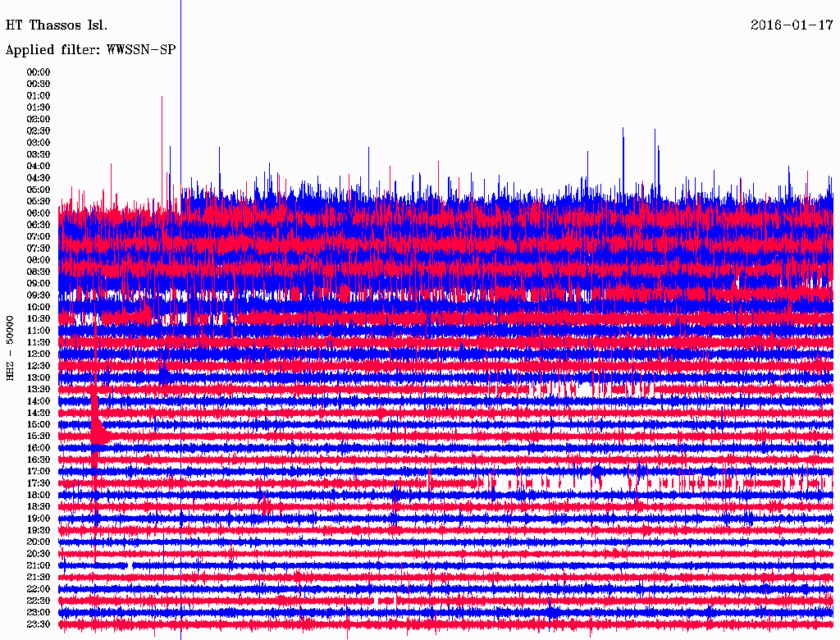The width and height of the screenshot is (840, 640).
Task: Select the 06:00 time label
Action: click(39, 213)
